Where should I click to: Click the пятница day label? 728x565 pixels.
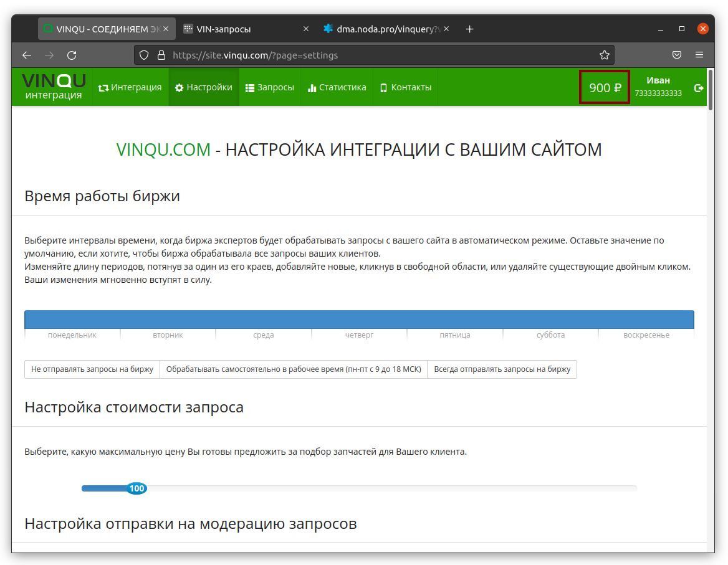[454, 335]
